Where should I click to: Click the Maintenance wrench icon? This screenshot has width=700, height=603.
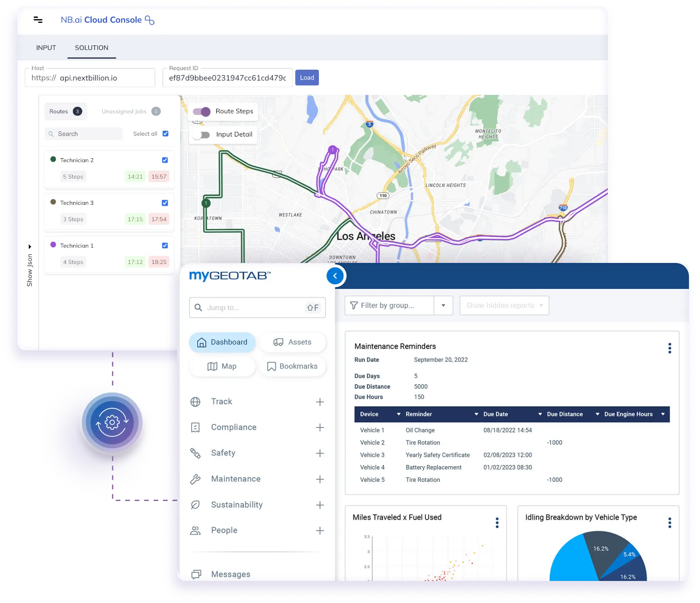pos(195,479)
